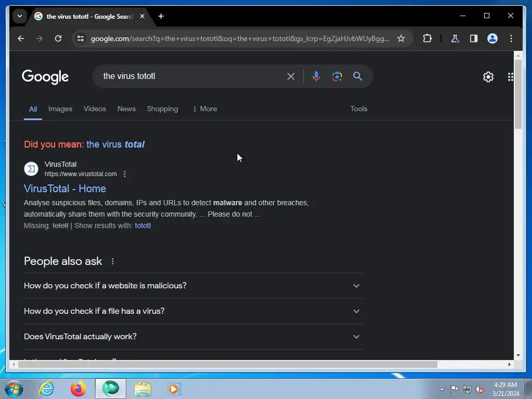The width and height of the screenshot is (532, 399).
Task: Follow 'the virus total' suggestion link
Action: coord(115,144)
